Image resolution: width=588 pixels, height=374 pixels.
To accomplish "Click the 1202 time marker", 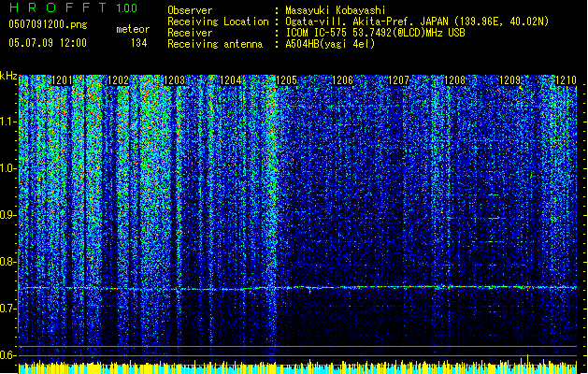I will tap(118, 80).
